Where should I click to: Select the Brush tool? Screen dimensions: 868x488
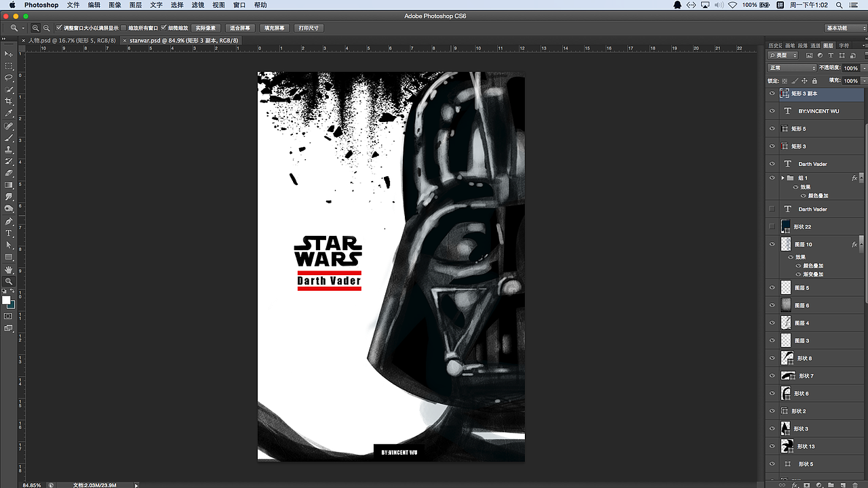point(9,138)
